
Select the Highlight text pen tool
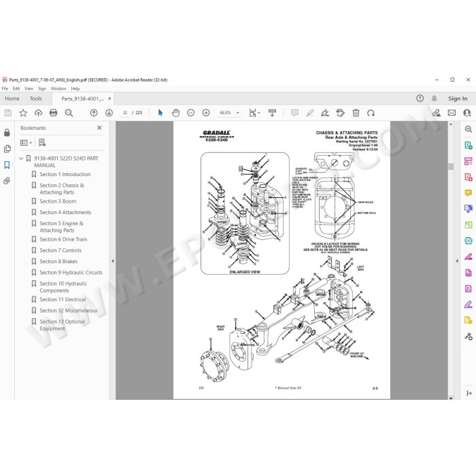(309, 113)
